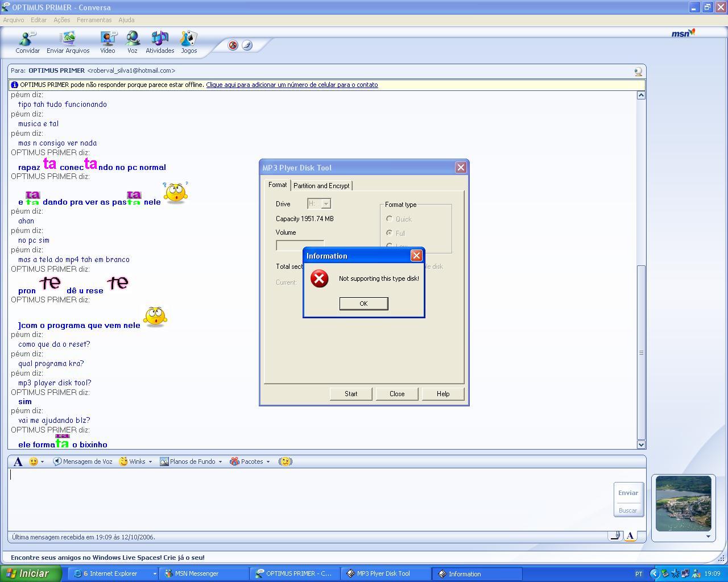Switch to Partition and Encrypt tab
This screenshot has width=728, height=582.
point(321,186)
